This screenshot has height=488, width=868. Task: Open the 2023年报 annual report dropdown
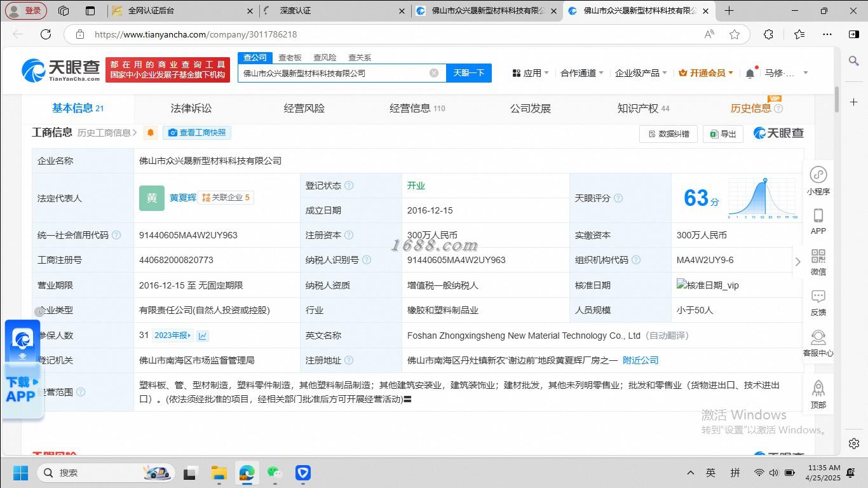pyautogui.click(x=173, y=335)
